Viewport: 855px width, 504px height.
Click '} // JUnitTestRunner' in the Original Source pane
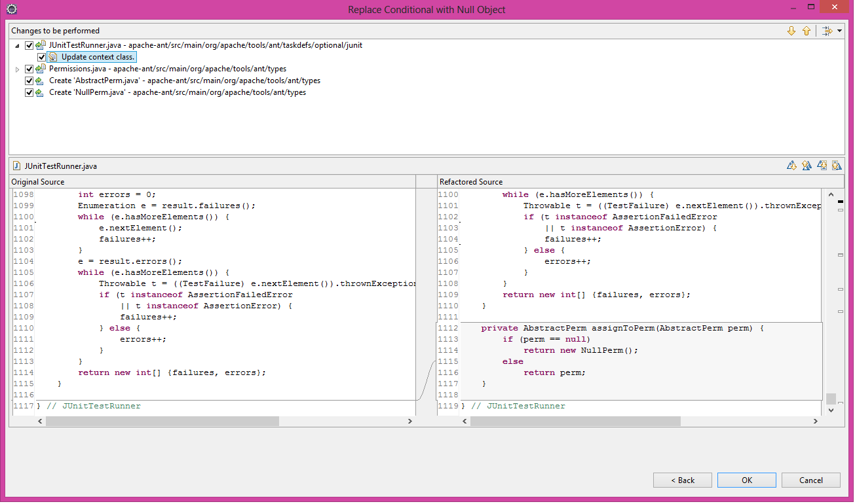click(x=88, y=406)
